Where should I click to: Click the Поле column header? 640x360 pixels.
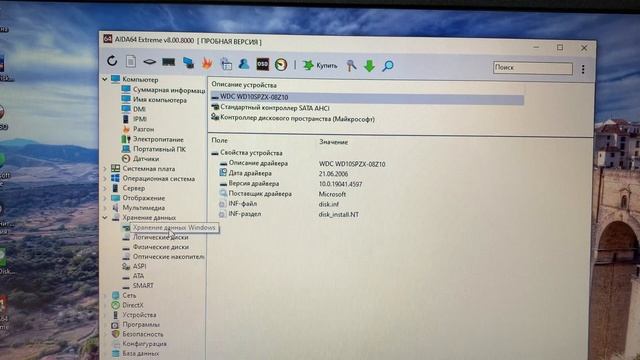220,140
